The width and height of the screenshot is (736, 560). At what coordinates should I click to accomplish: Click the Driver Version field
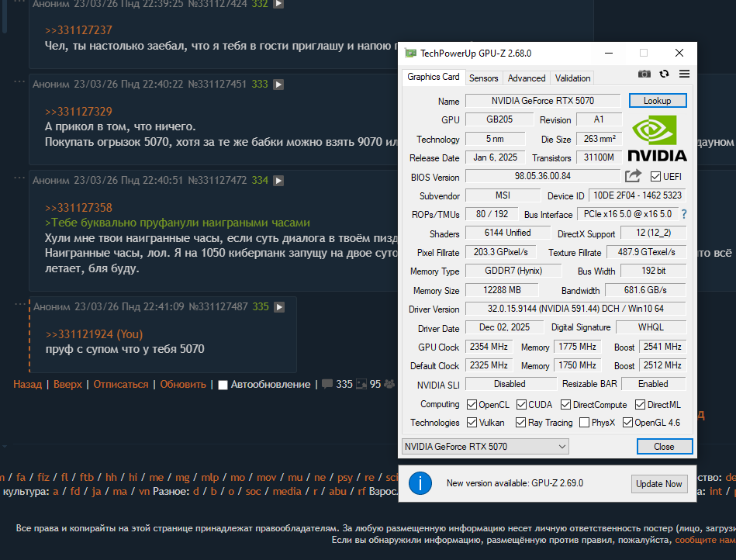575,309
